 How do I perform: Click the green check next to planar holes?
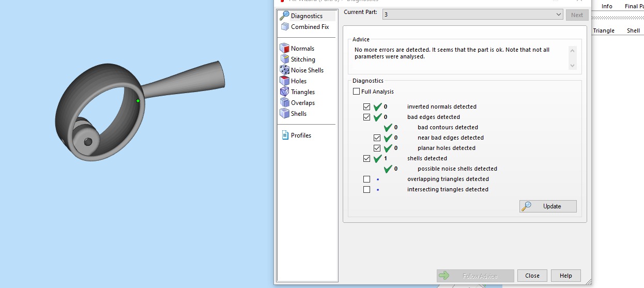[388, 148]
